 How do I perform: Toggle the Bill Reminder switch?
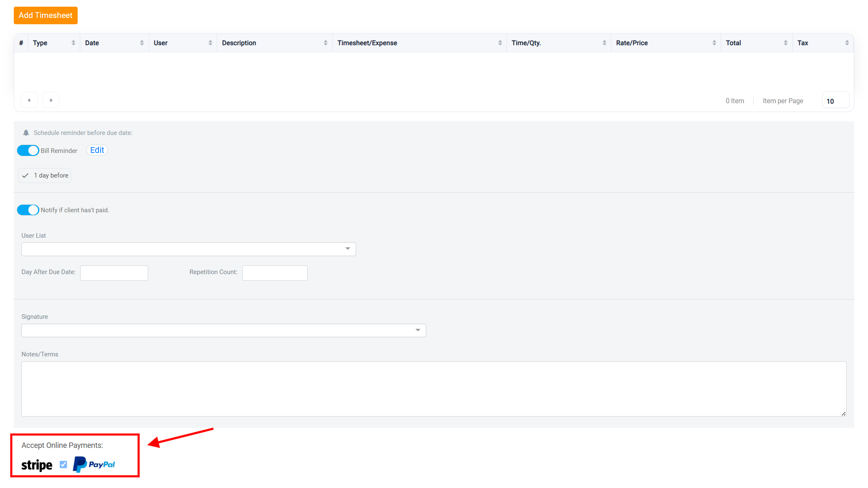coord(28,150)
